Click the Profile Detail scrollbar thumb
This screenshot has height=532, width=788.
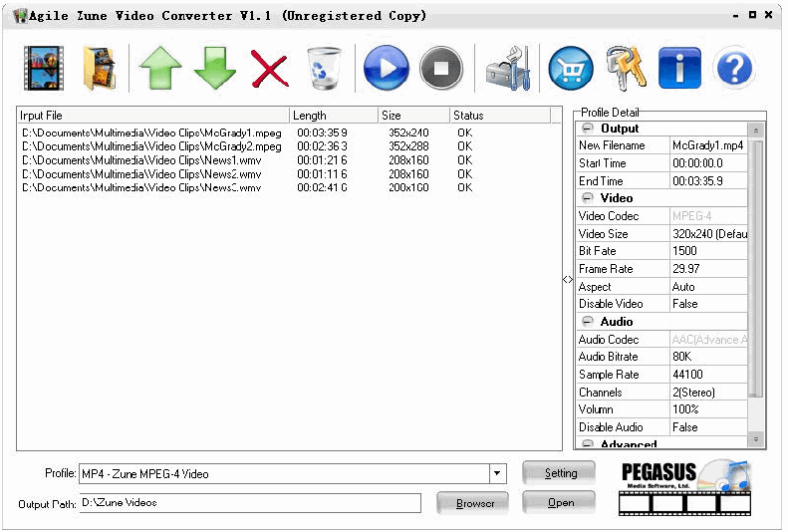[x=756, y=269]
